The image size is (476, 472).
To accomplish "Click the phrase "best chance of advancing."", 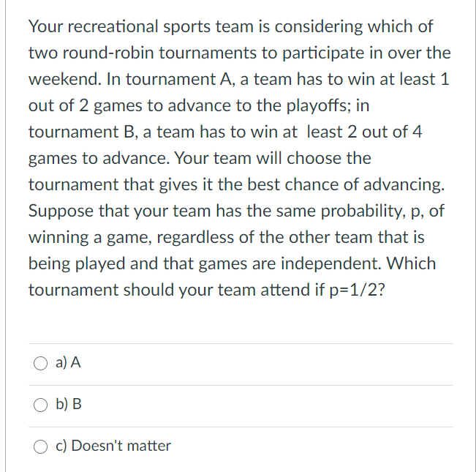I will point(346,184).
